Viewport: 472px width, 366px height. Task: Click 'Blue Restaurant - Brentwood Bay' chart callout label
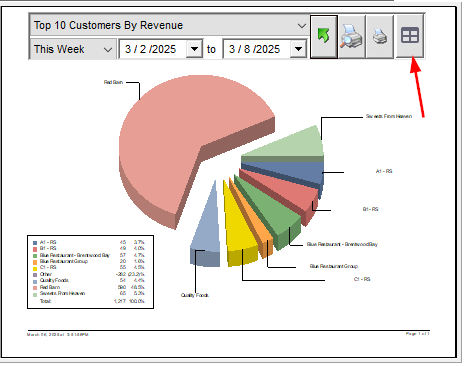(x=342, y=244)
